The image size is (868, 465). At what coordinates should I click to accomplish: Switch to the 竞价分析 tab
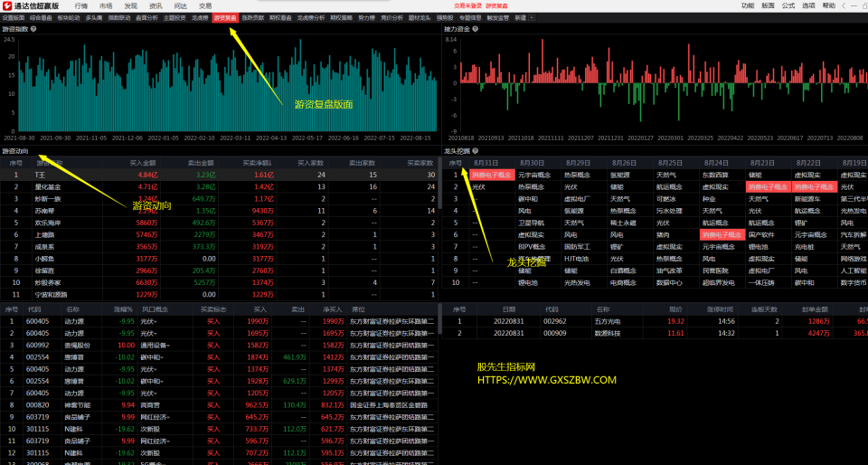pyautogui.click(x=392, y=18)
